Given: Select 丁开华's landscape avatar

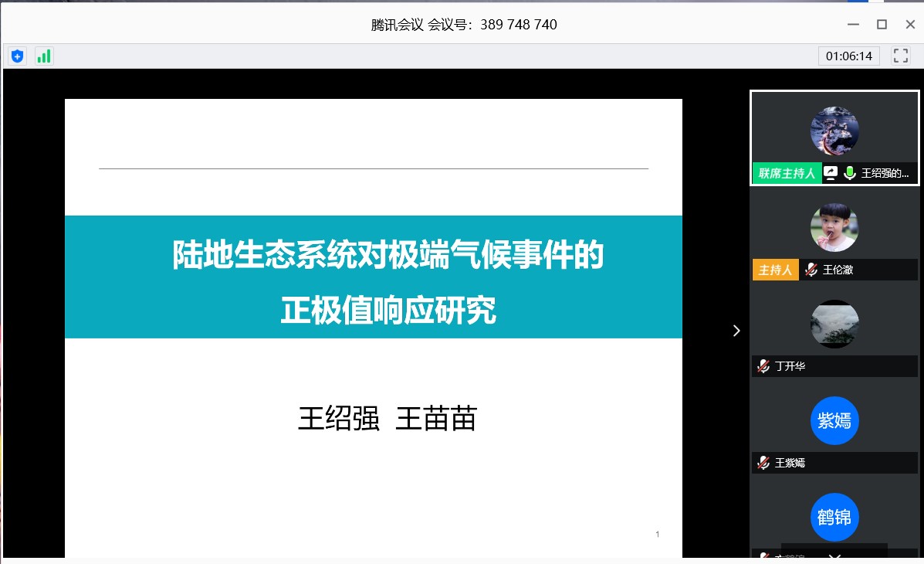Looking at the screenshot, I should pos(834,324).
